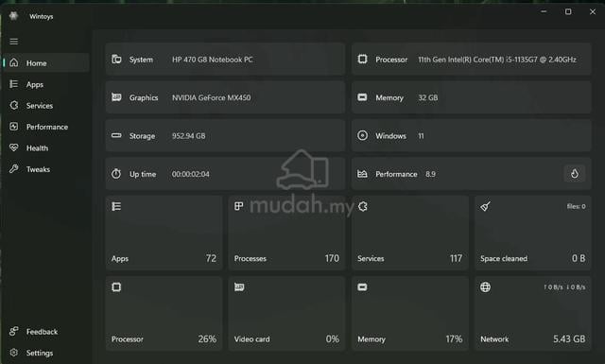Click the 'files: 0' label
The height and width of the screenshot is (364, 605).
pyautogui.click(x=576, y=206)
